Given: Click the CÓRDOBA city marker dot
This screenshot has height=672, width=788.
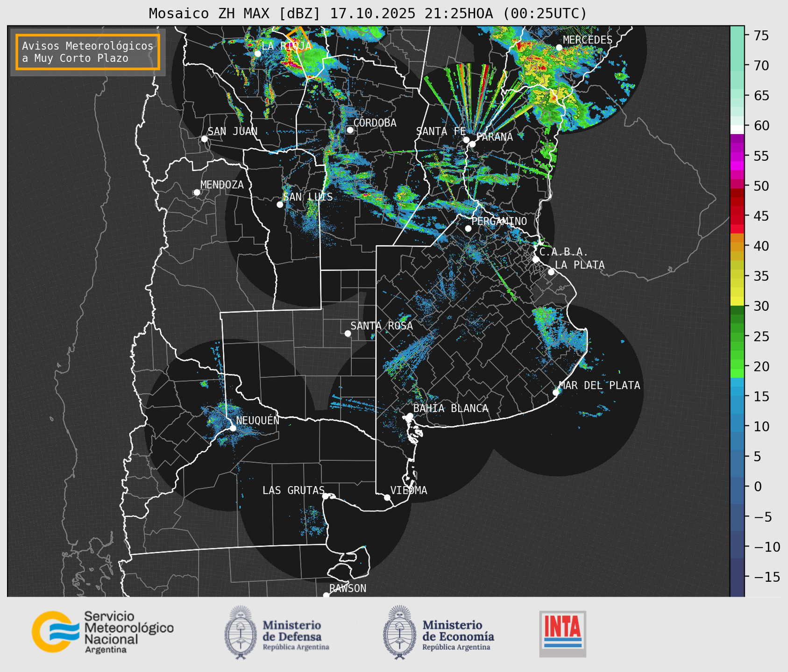Looking at the screenshot, I should (x=350, y=130).
